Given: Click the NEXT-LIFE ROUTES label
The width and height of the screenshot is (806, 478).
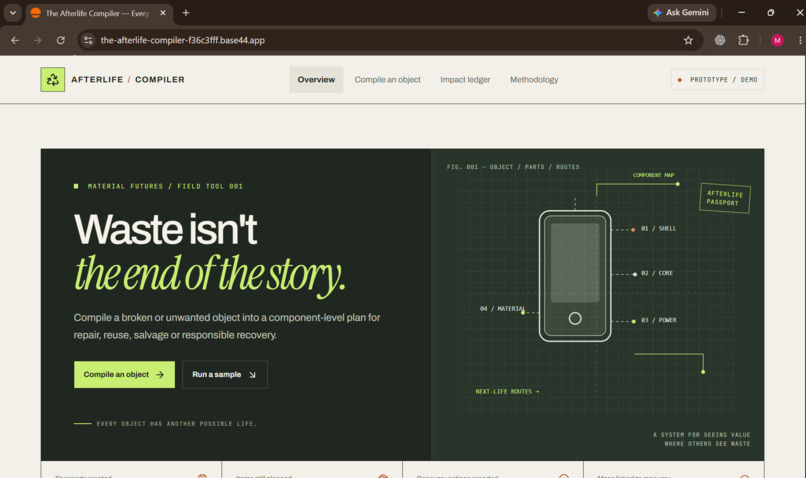Looking at the screenshot, I should (x=507, y=392).
